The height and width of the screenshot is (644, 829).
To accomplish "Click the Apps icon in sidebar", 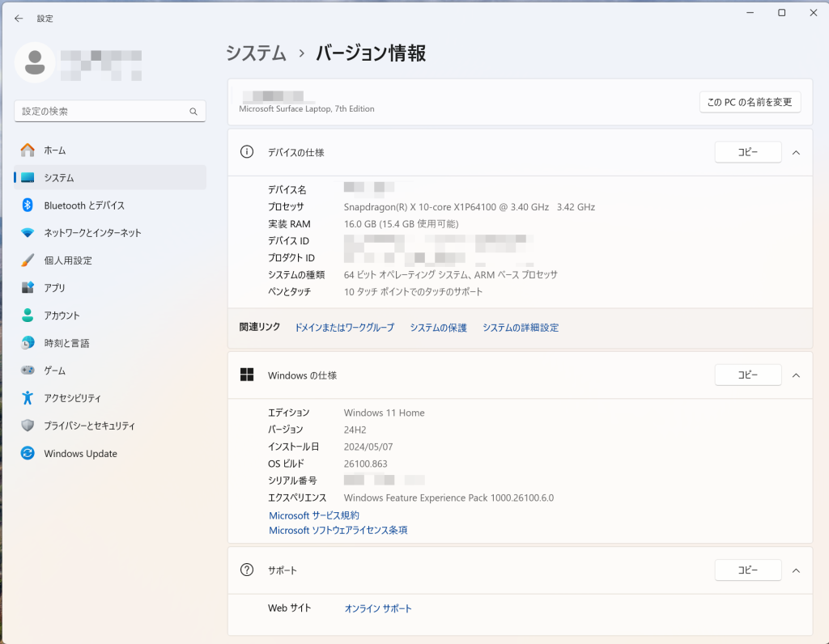I will tap(28, 288).
